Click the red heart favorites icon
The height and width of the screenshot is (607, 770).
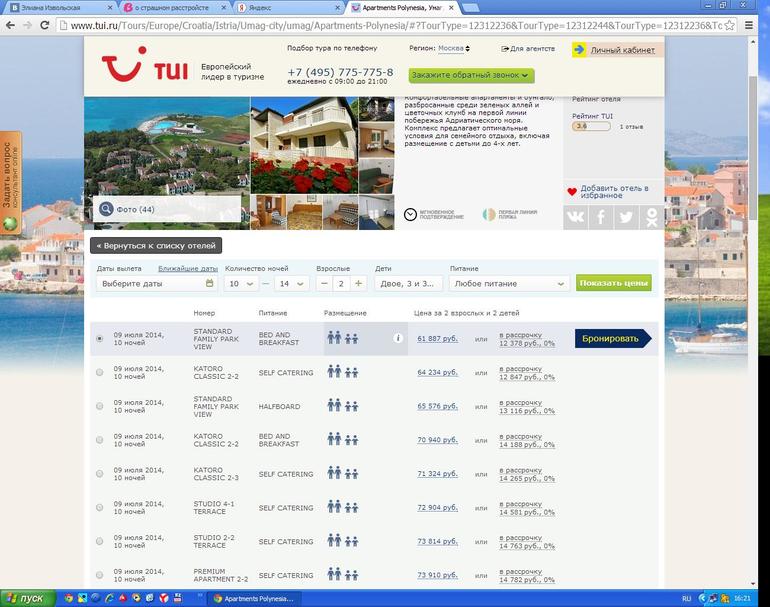click(572, 192)
